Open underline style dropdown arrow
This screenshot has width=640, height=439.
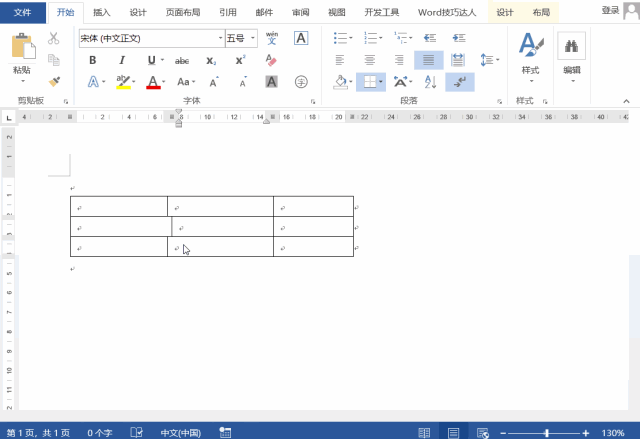(x=162, y=60)
